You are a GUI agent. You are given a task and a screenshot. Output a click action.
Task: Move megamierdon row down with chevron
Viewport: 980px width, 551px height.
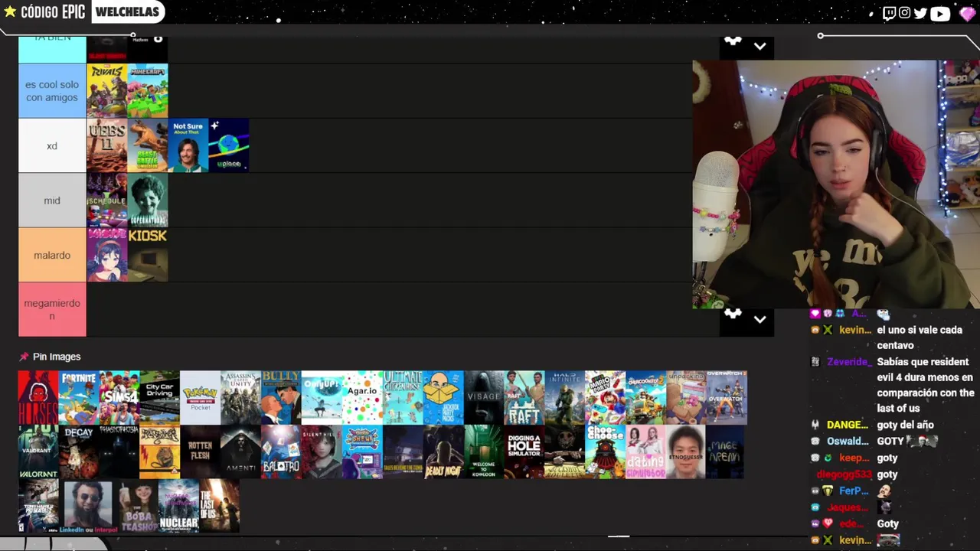[x=759, y=319]
